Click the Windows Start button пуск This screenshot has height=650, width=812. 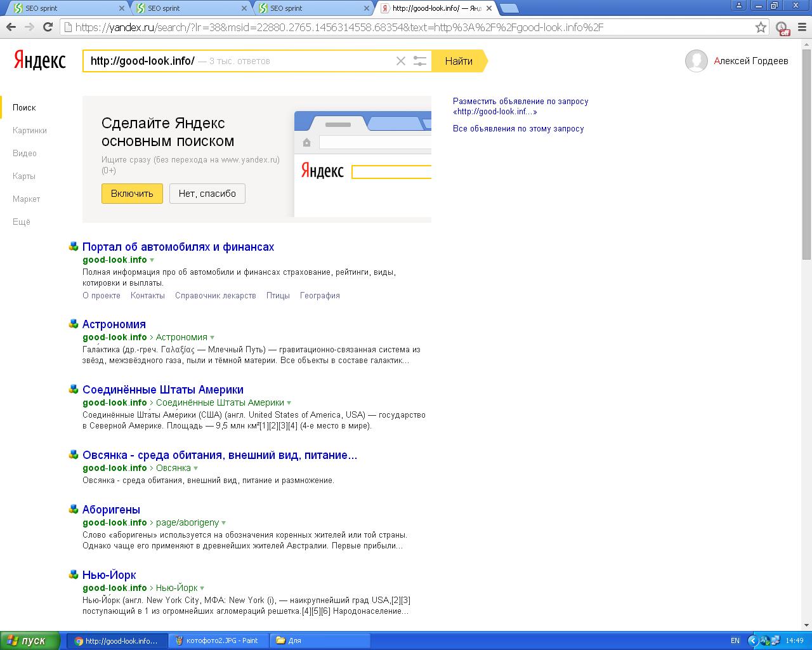click(30, 640)
